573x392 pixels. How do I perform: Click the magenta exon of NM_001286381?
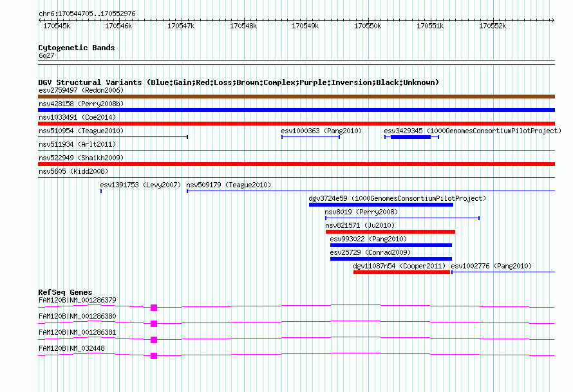point(154,340)
